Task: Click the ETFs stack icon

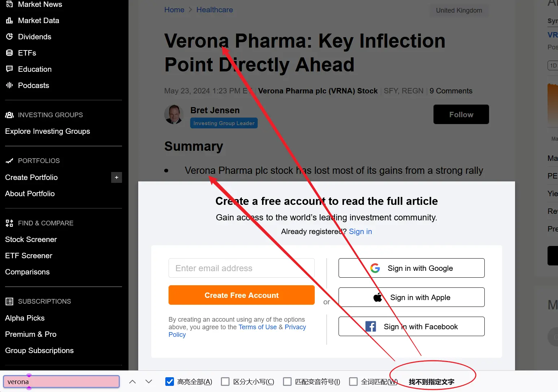Action: [x=9, y=53]
